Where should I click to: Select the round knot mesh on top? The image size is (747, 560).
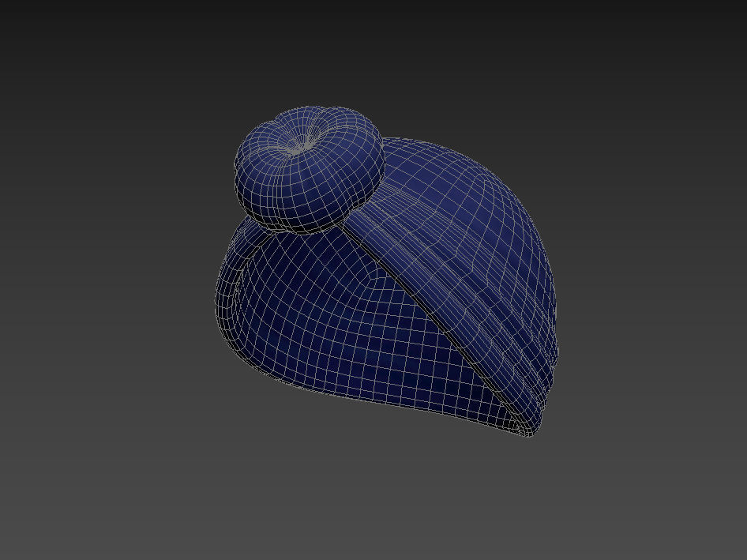tap(309, 169)
